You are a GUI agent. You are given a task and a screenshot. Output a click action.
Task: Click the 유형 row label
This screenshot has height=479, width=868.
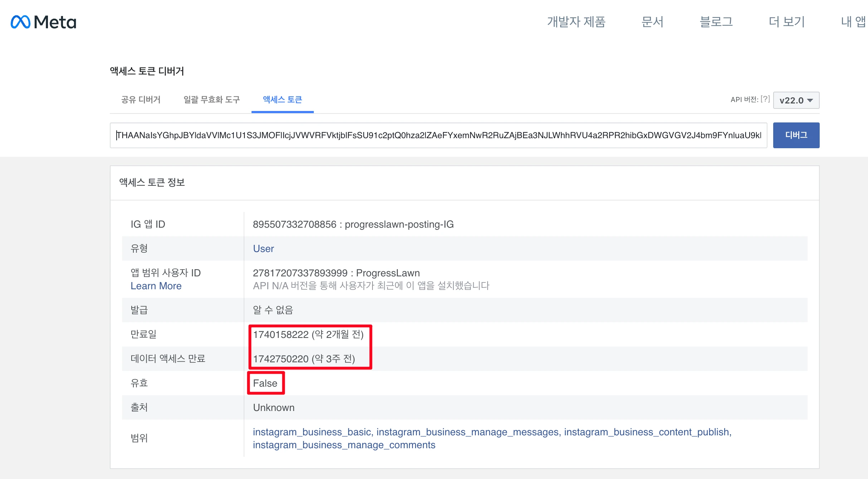click(x=139, y=248)
